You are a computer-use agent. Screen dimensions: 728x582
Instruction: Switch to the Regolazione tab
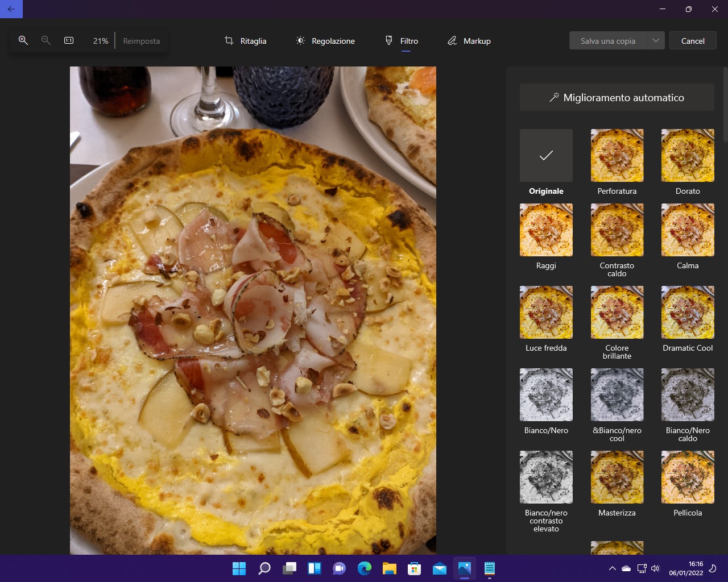(x=325, y=41)
